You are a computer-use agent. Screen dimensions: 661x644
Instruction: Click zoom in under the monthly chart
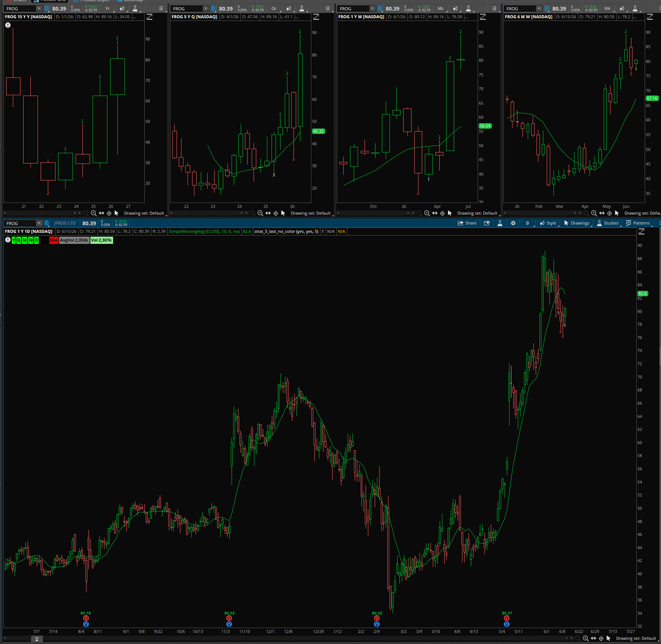coord(427,213)
